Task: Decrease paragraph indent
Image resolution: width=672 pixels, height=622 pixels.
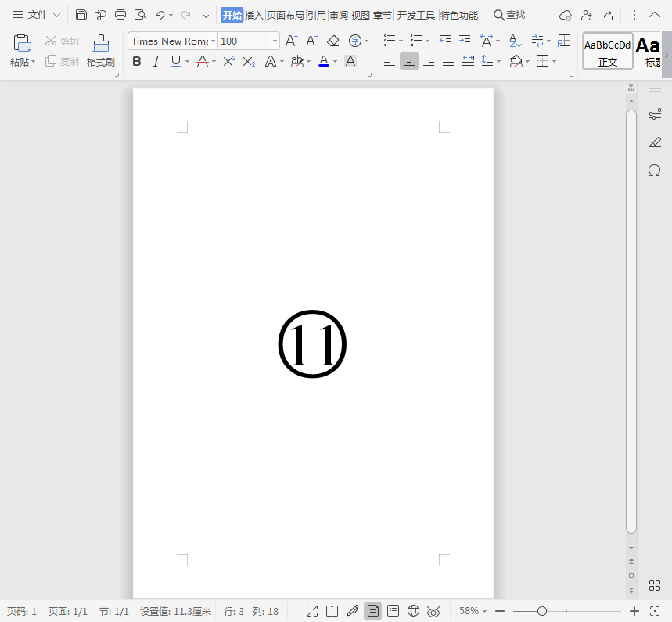Action: (x=445, y=41)
